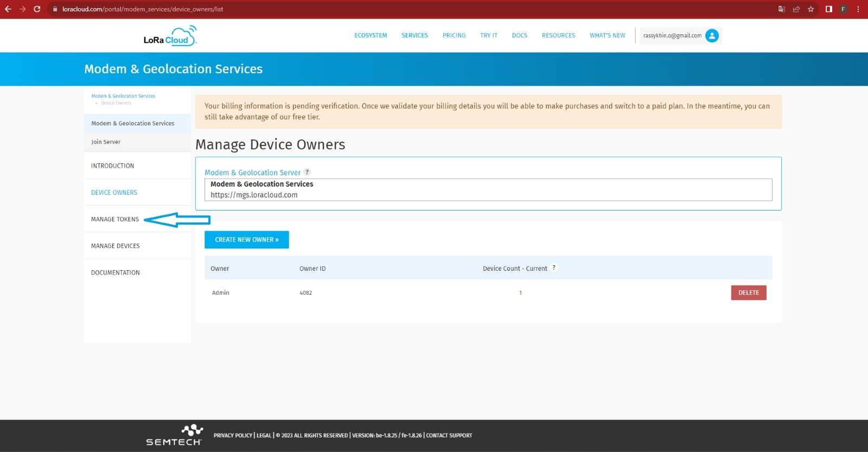Click the browser forward arrow
The width and height of the screenshot is (868, 452).
[23, 9]
